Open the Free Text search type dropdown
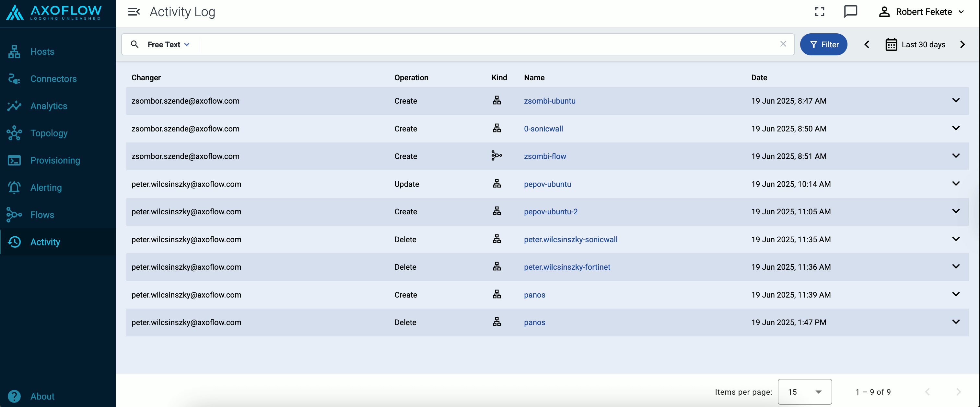The width and height of the screenshot is (980, 407). pyautogui.click(x=169, y=44)
